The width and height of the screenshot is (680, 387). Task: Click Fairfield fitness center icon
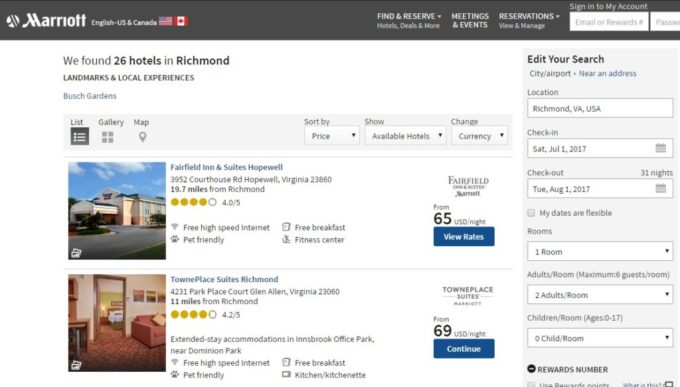click(286, 239)
